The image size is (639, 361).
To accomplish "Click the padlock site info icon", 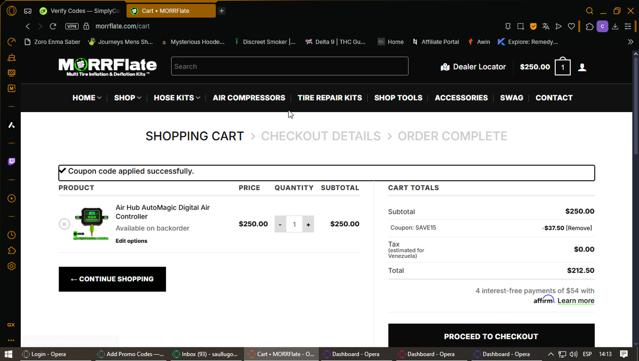I will (86, 26).
